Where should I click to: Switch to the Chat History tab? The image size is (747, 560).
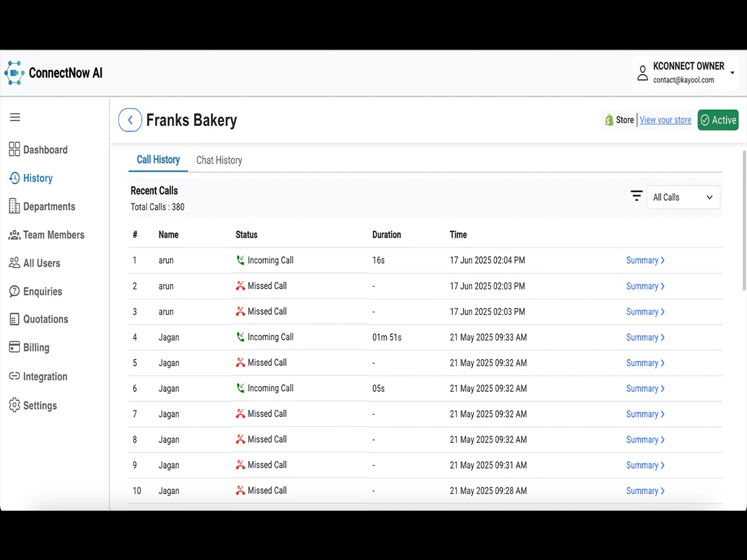click(x=219, y=160)
